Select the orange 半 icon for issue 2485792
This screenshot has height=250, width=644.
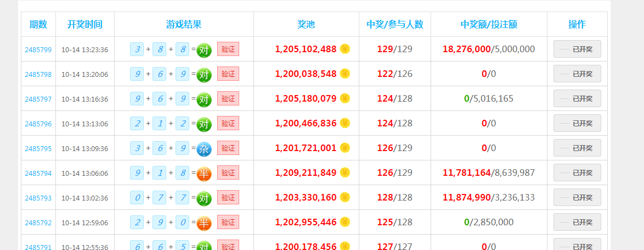(204, 223)
